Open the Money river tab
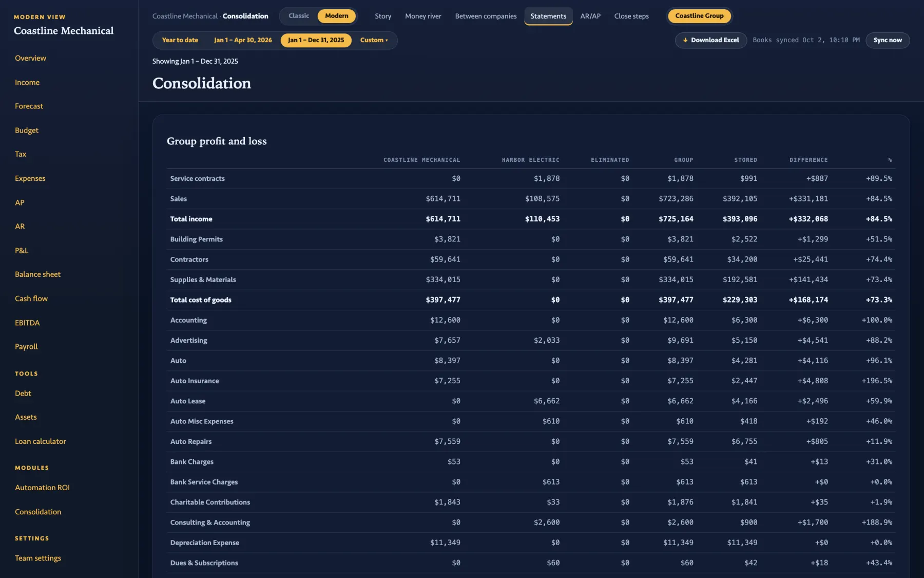Viewport: 924px width, 578px height. click(x=423, y=16)
